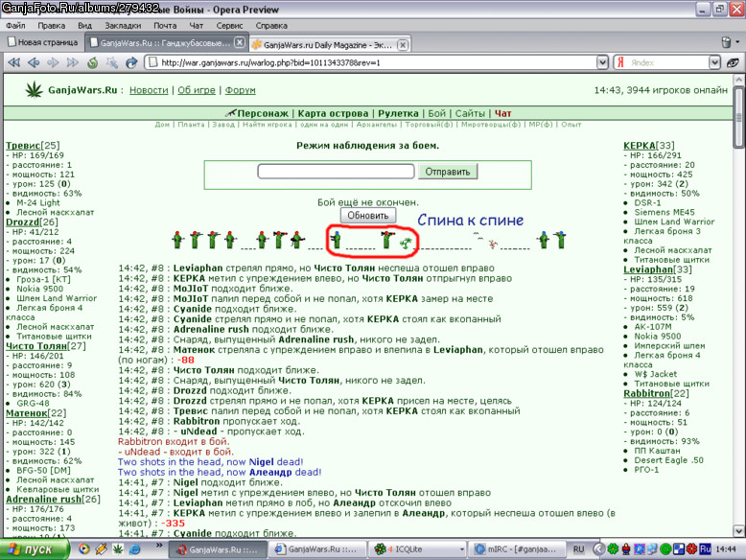
Task: Click the rightmost soldier sprite on battlefield
Action: click(x=561, y=240)
